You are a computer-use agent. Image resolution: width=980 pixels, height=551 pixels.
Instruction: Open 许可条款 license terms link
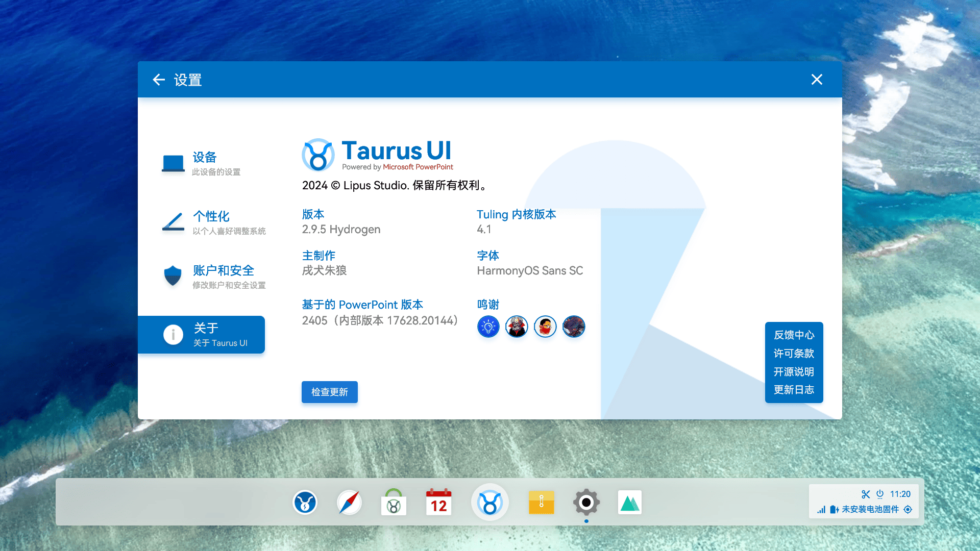794,354
